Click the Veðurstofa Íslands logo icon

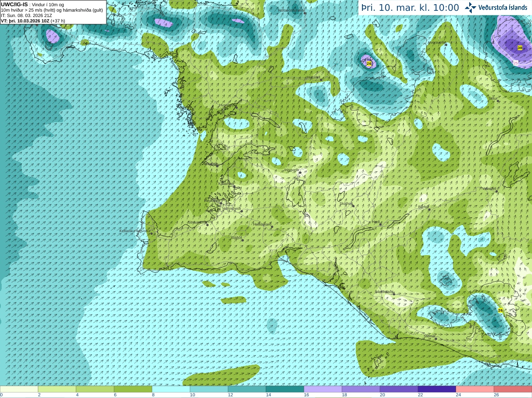tap(470, 7)
